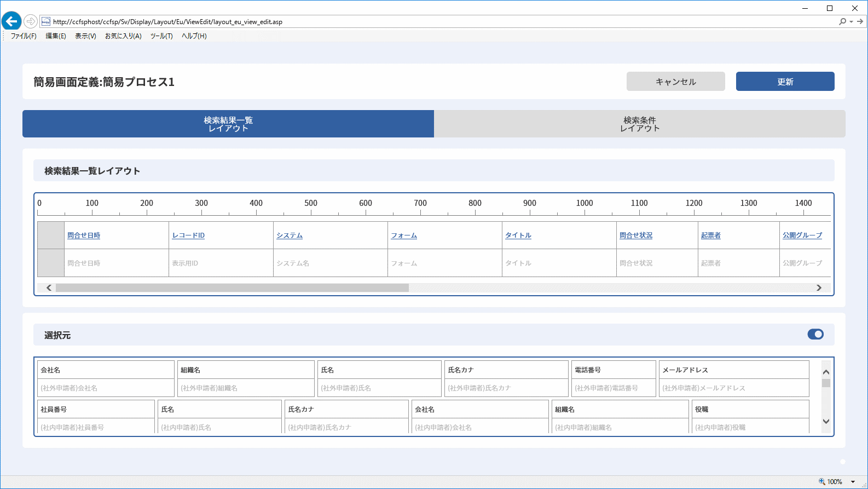Click the 起票者 column header link
The width and height of the screenshot is (868, 489).
(x=711, y=235)
